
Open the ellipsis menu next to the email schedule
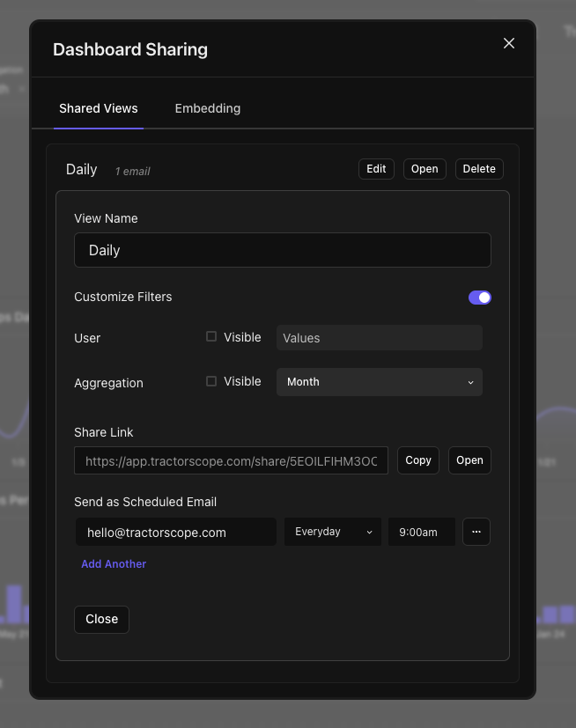pyautogui.click(x=476, y=532)
